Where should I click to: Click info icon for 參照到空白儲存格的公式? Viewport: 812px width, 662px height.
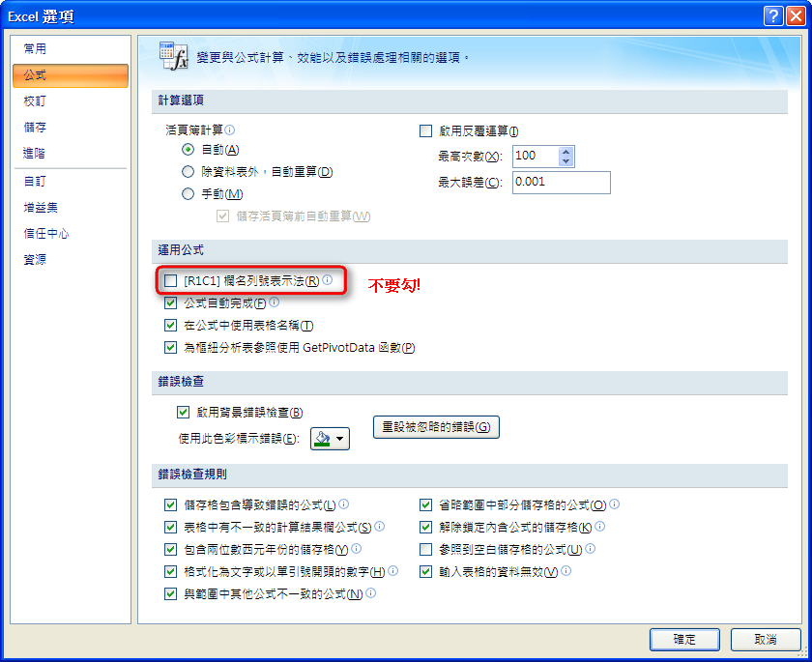[591, 548]
